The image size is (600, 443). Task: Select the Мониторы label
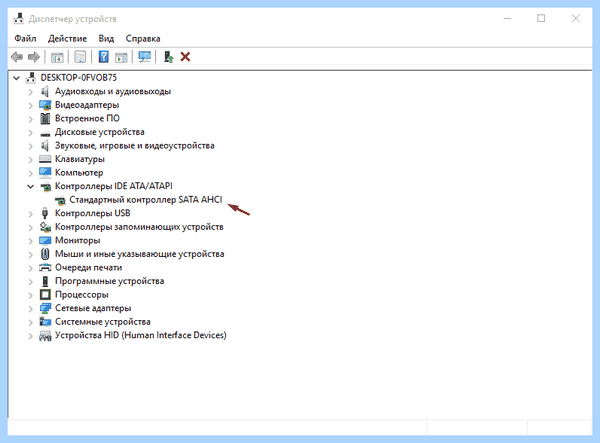click(x=78, y=241)
